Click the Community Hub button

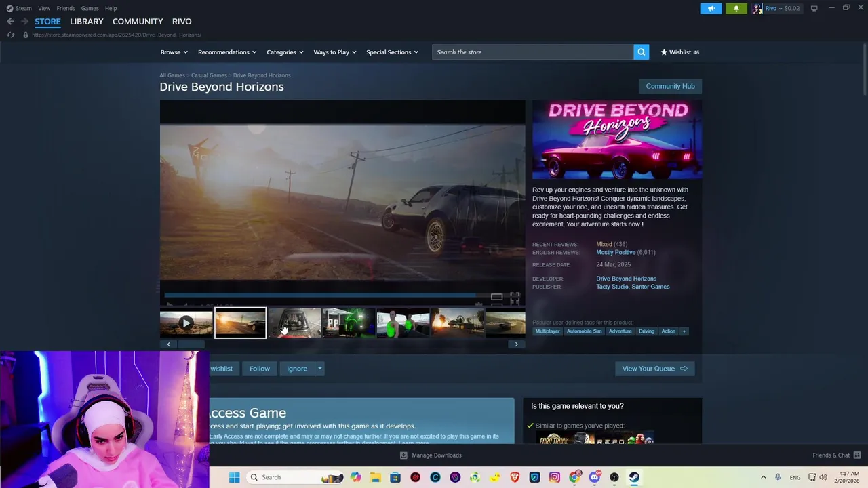(670, 86)
